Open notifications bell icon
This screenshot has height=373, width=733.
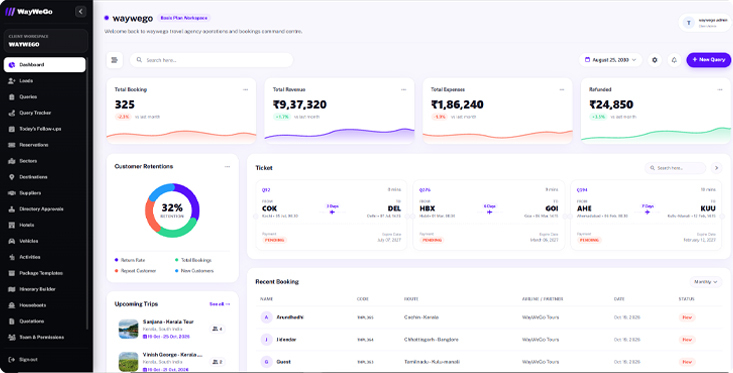coord(674,60)
